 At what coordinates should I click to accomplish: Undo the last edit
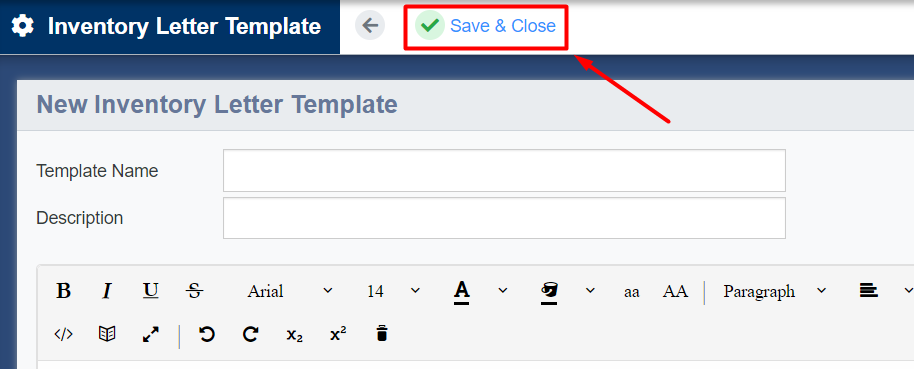[207, 334]
